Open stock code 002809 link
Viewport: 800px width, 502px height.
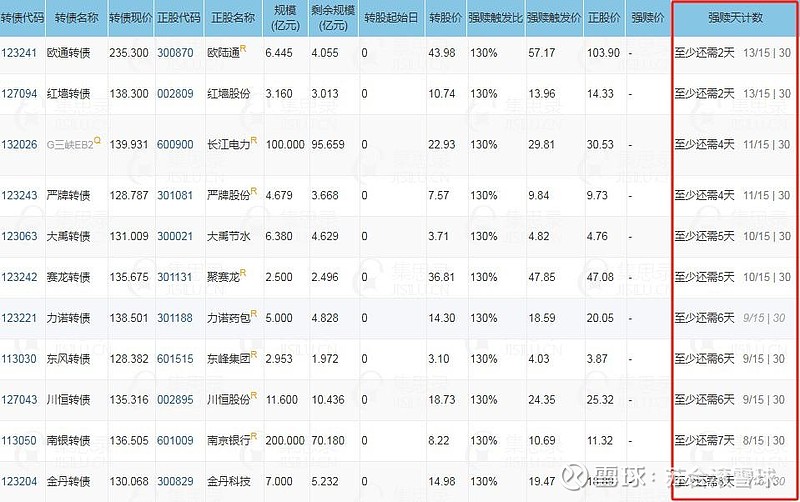point(175,94)
